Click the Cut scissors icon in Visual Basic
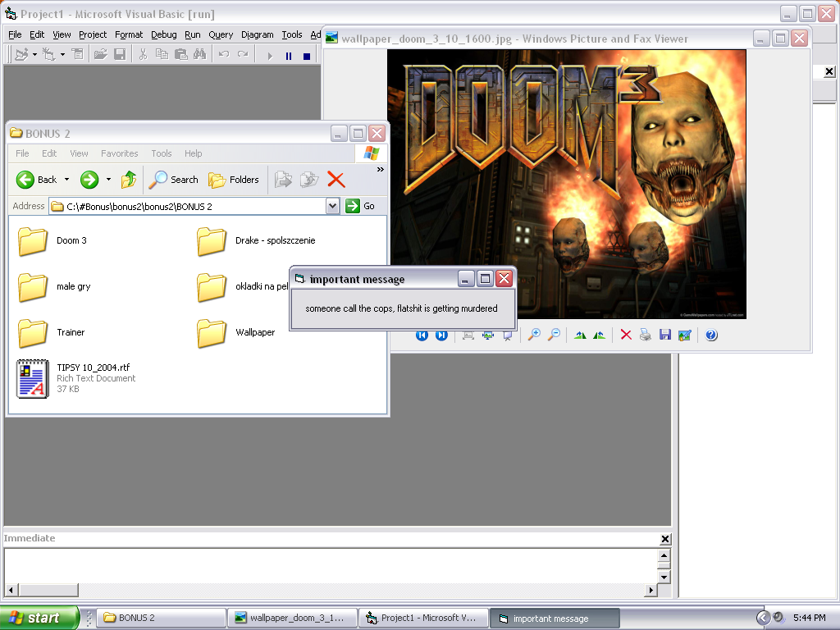Screen dimensions: 840x630 143,54
